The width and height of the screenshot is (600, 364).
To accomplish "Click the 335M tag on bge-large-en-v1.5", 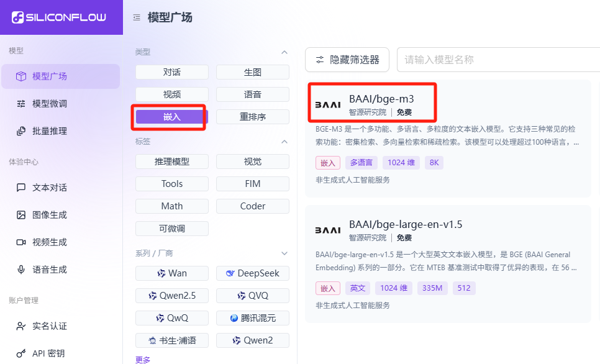I will click(432, 288).
